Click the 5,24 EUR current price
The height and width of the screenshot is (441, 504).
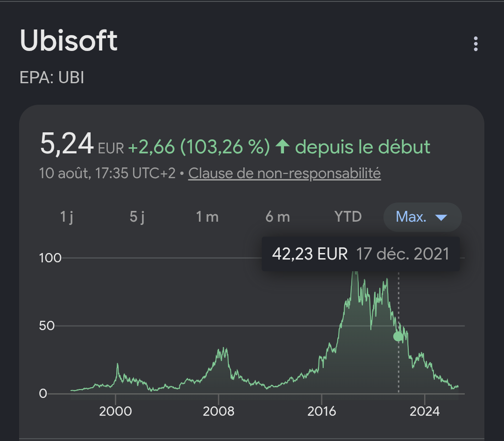tap(82, 144)
